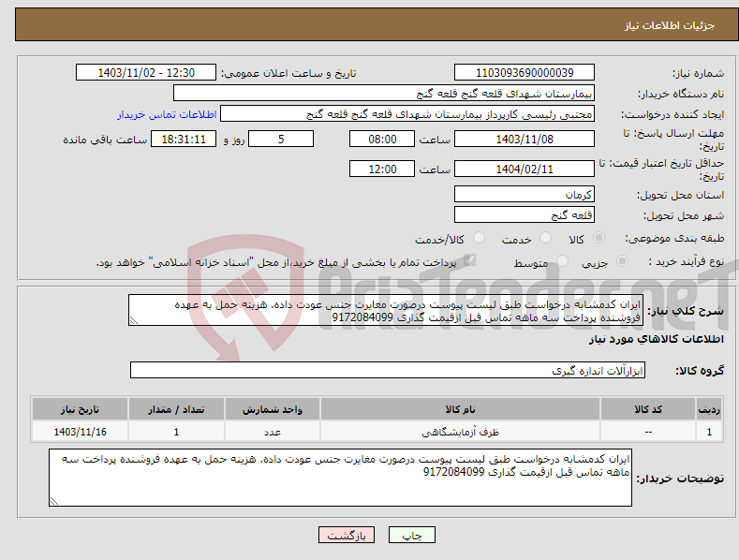Click the deadline hour field 08:00
The image size is (739, 560).
[382, 139]
